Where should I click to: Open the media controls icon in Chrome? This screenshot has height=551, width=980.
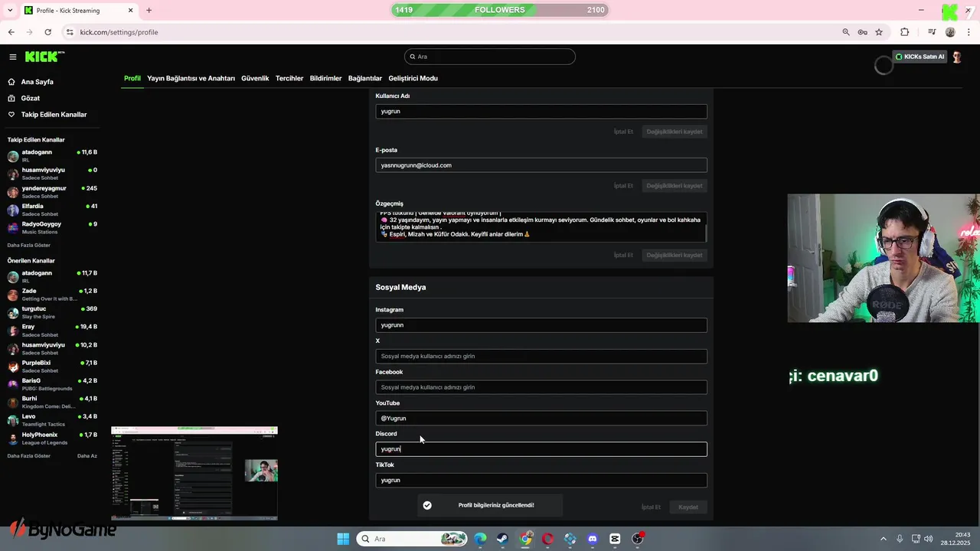[x=932, y=32]
